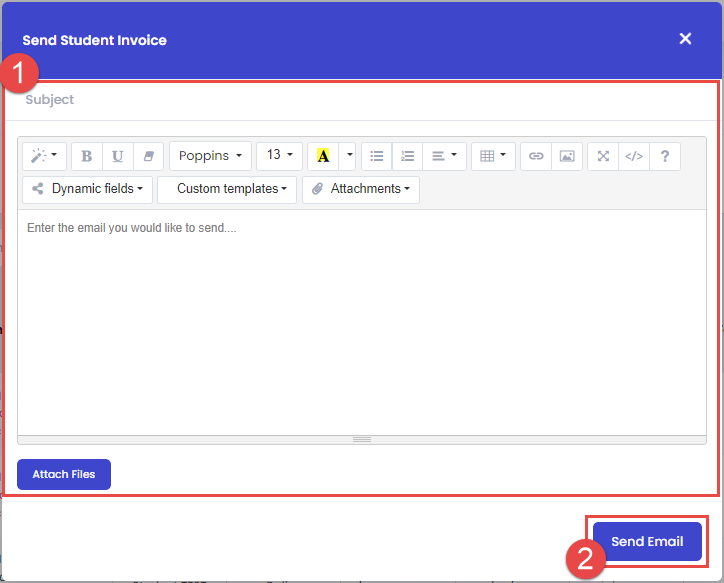Open the Custom templates dropdown
Viewport: 724px width, 583px height.
[x=227, y=189]
